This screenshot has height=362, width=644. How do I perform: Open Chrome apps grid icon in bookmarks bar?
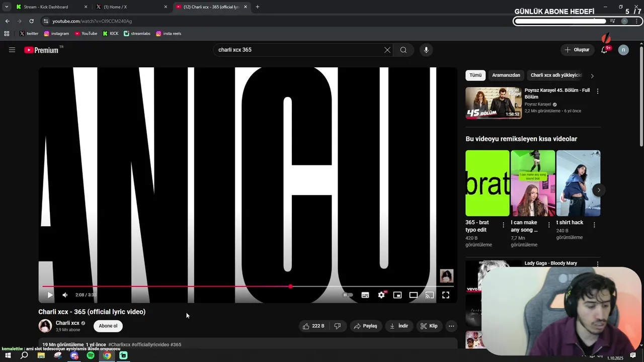point(7,34)
